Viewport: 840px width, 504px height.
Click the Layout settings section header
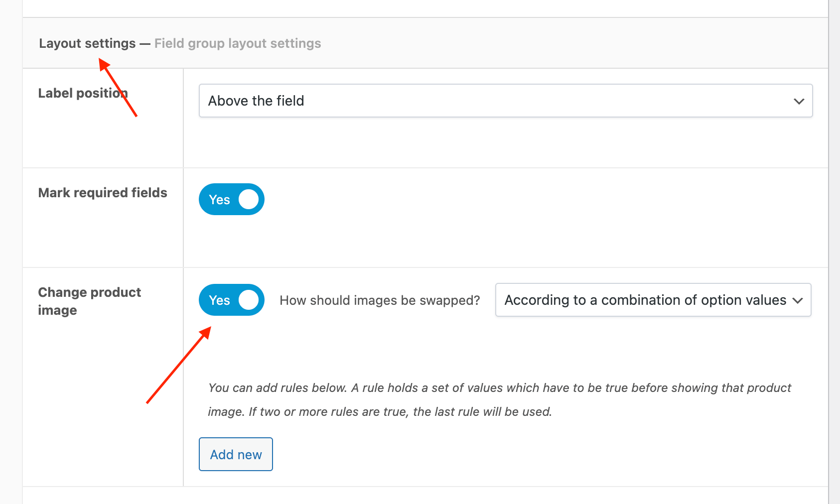87,43
